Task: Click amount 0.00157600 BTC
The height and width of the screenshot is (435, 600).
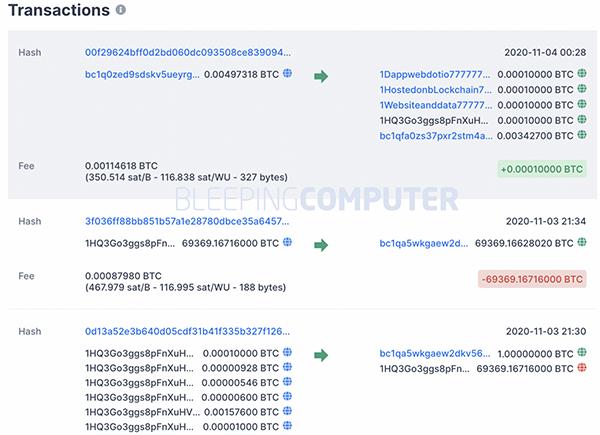Action: (241, 412)
